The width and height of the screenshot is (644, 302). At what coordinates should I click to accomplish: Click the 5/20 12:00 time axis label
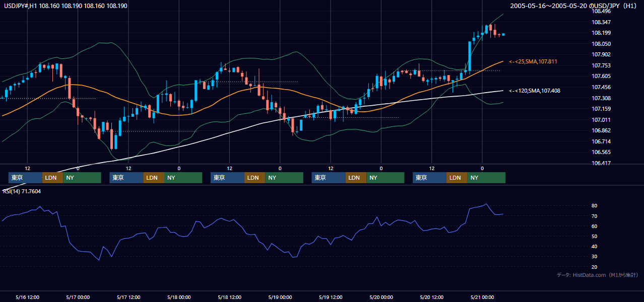pyautogui.click(x=432, y=297)
